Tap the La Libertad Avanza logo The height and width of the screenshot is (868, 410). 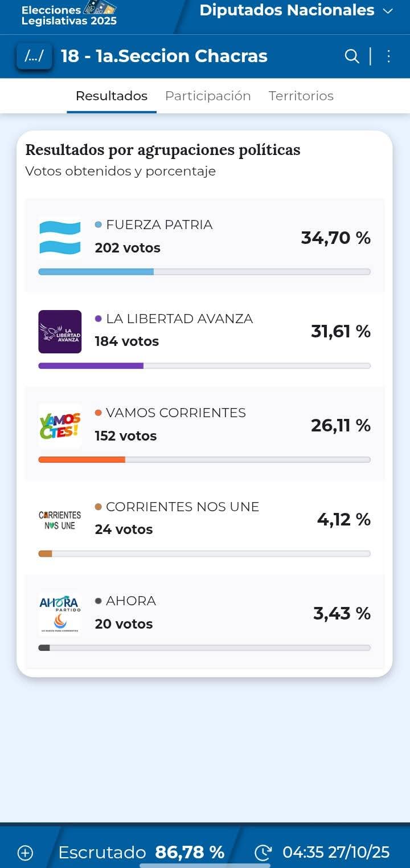(x=60, y=332)
